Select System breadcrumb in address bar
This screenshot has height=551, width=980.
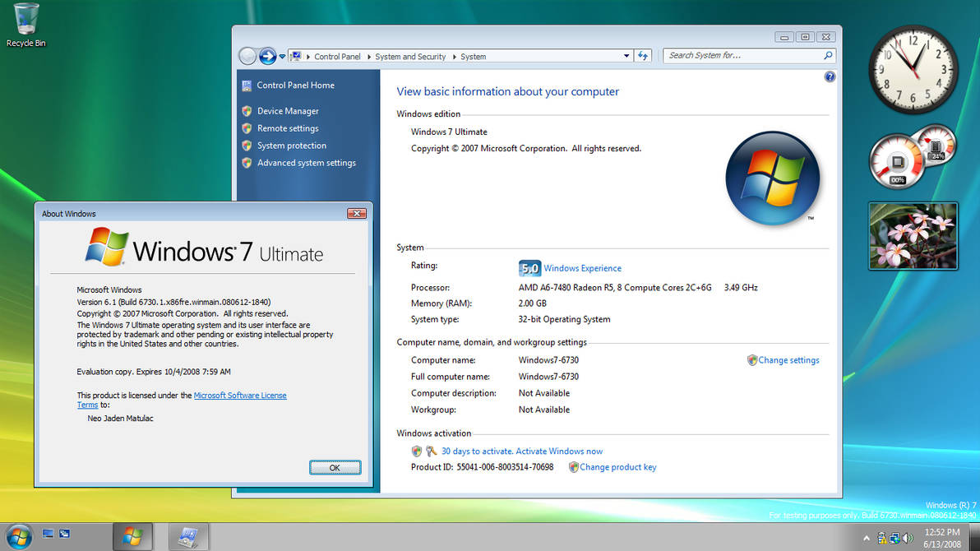coord(473,56)
